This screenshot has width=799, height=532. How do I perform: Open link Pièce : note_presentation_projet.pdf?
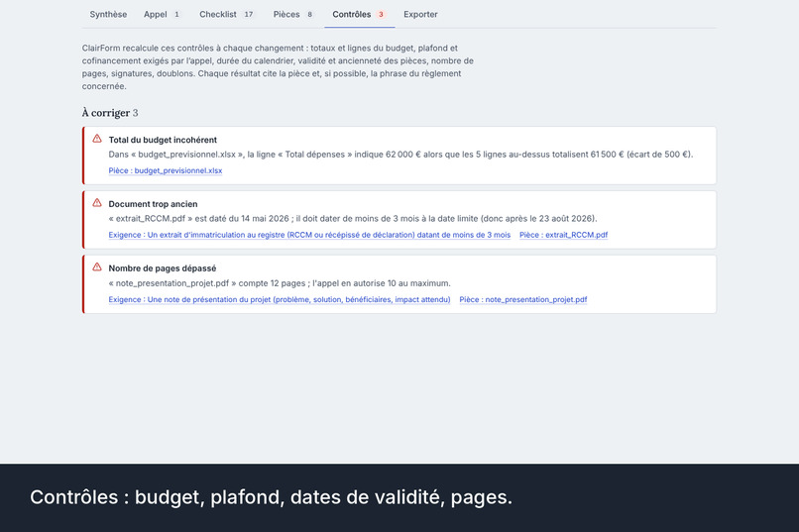(x=523, y=299)
